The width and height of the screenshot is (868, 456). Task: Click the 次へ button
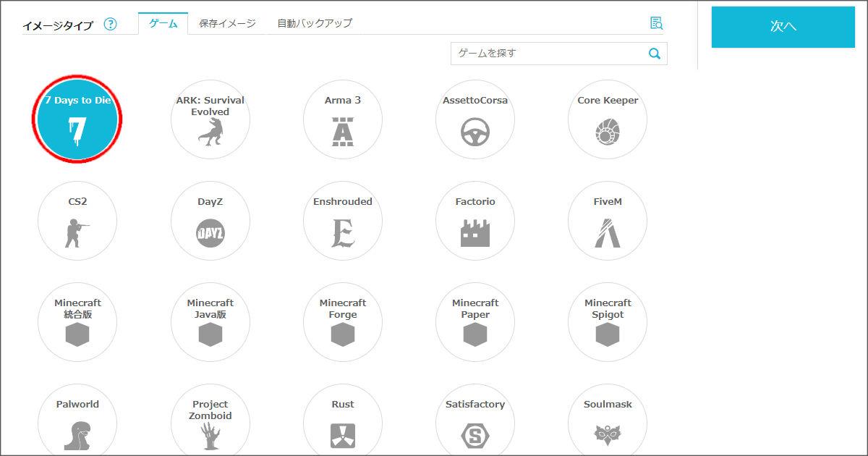click(x=783, y=27)
